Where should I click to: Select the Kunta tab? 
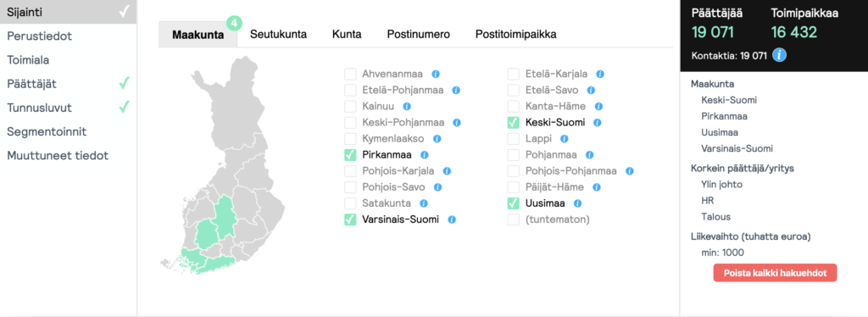pos(347,34)
